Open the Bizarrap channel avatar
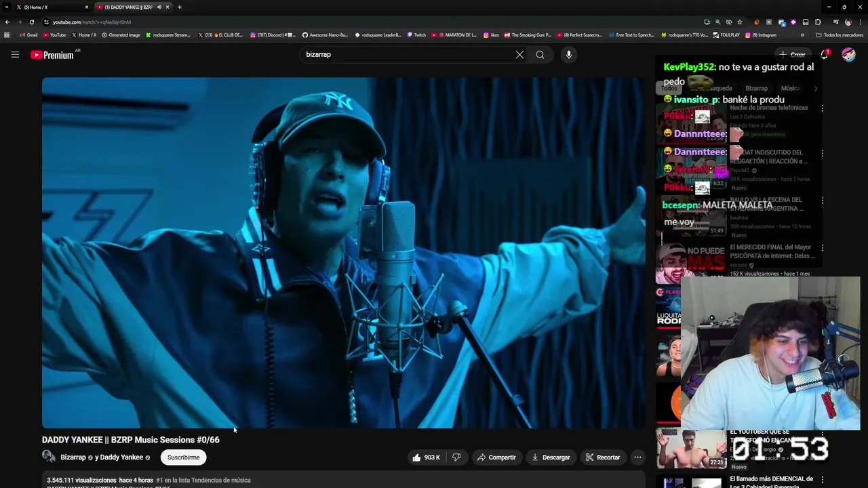This screenshot has width=868, height=488. tap(48, 457)
